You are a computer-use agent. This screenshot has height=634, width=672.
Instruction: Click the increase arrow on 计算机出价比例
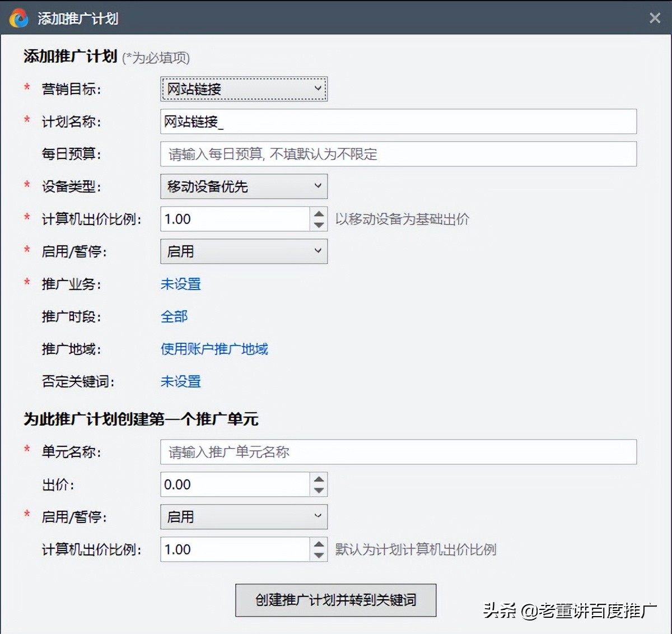point(318,214)
